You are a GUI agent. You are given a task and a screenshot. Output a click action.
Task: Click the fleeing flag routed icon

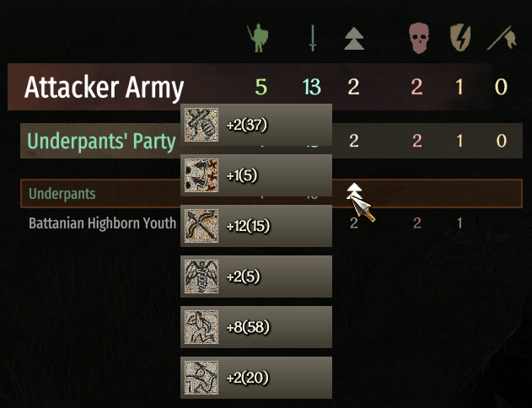coord(502,38)
